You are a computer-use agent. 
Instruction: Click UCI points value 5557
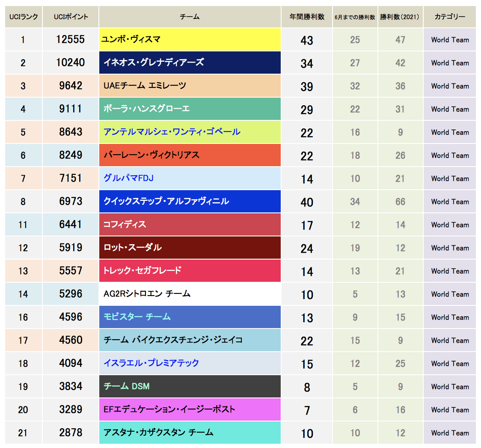pyautogui.click(x=71, y=271)
